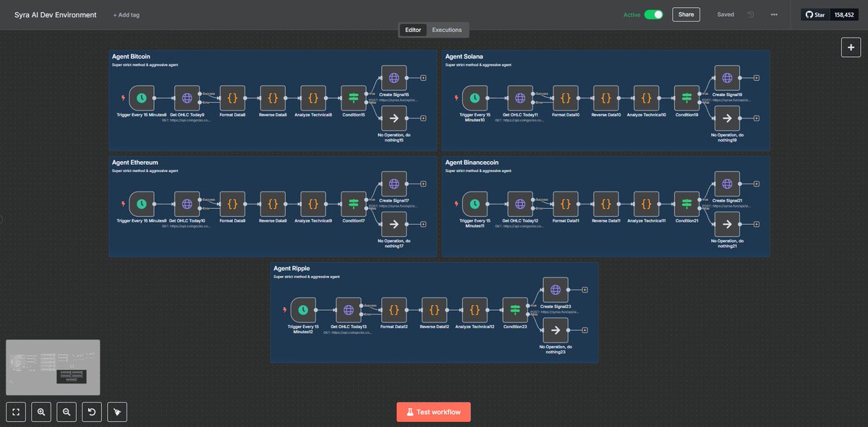Zoom in on the canvas
The height and width of the screenshot is (427, 868).
[x=41, y=412]
